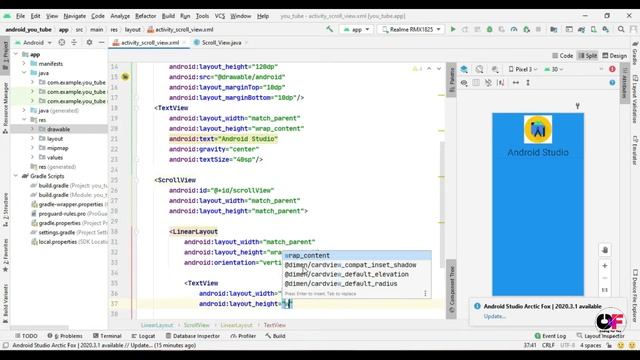The width and height of the screenshot is (640, 360).
Task: Toggle the view options eye icon in preview
Action: [x=464, y=82]
